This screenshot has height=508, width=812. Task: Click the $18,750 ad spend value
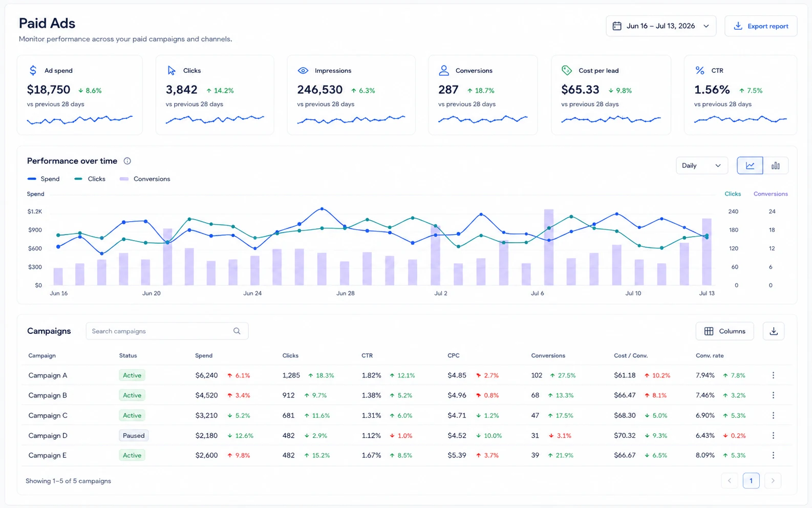click(49, 90)
